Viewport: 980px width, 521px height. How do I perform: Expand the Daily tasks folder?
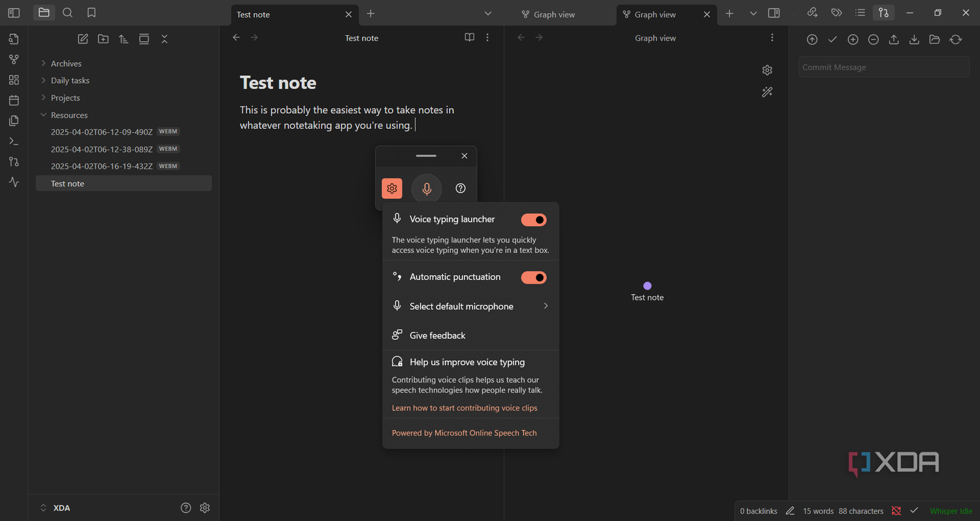[x=123, y=80]
